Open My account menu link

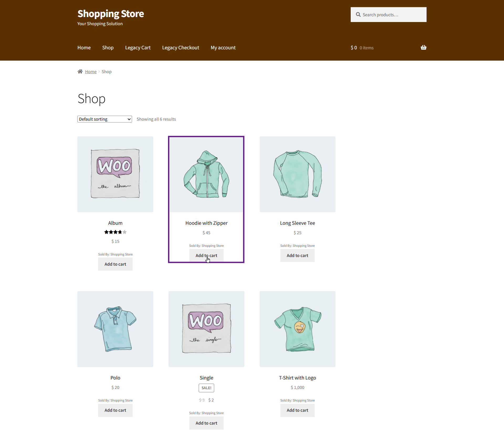tap(223, 48)
